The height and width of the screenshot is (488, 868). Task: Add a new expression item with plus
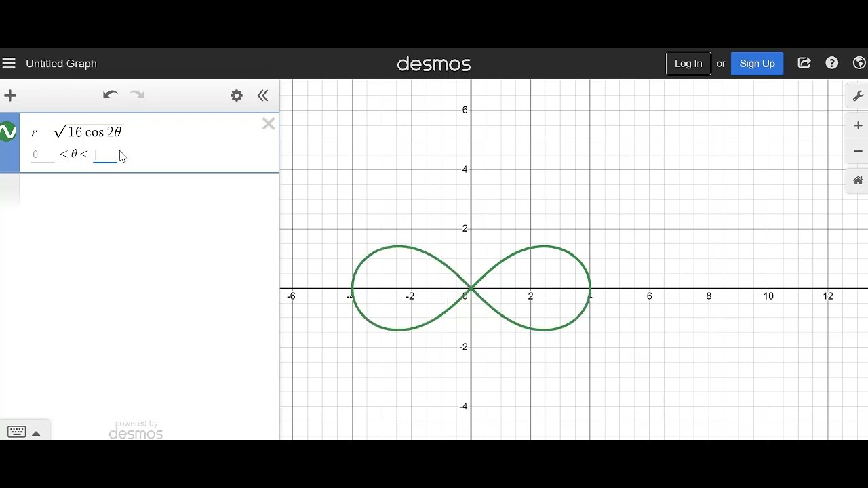tap(10, 96)
